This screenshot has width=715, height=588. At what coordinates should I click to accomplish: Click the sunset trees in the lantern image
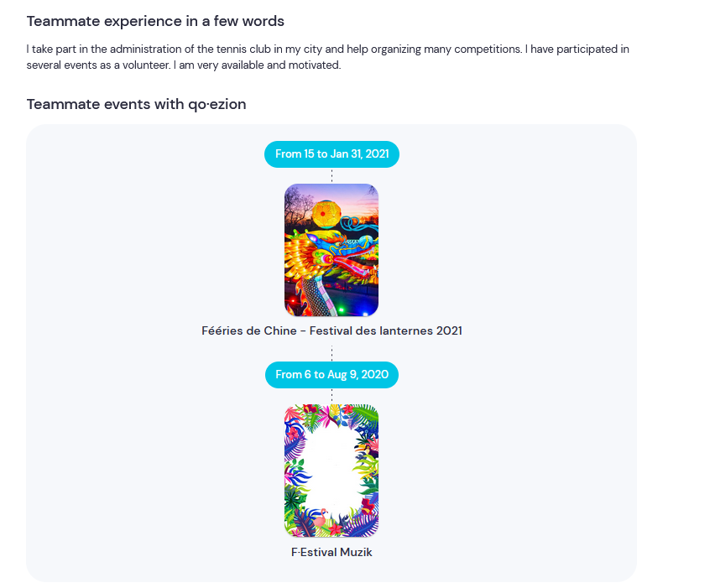[x=299, y=206]
